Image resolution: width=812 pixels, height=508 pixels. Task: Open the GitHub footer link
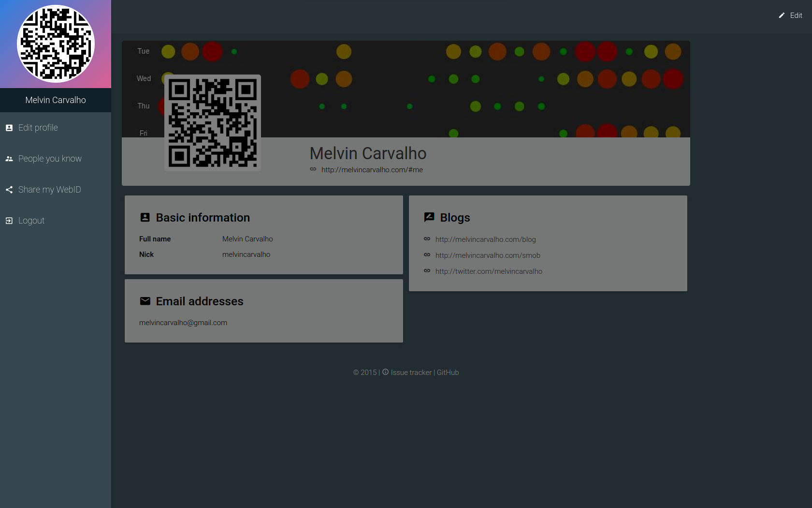pos(448,373)
